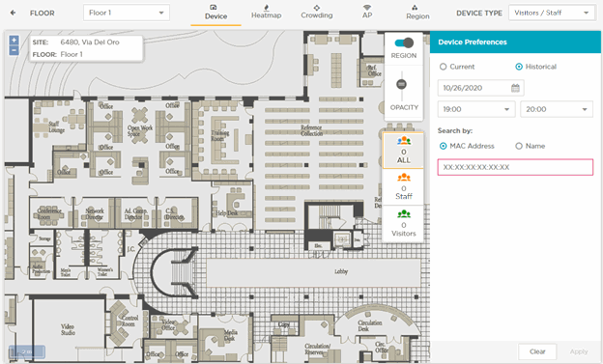Click the MAC address input field
Viewport: 603px width, 364px height.
515,167
